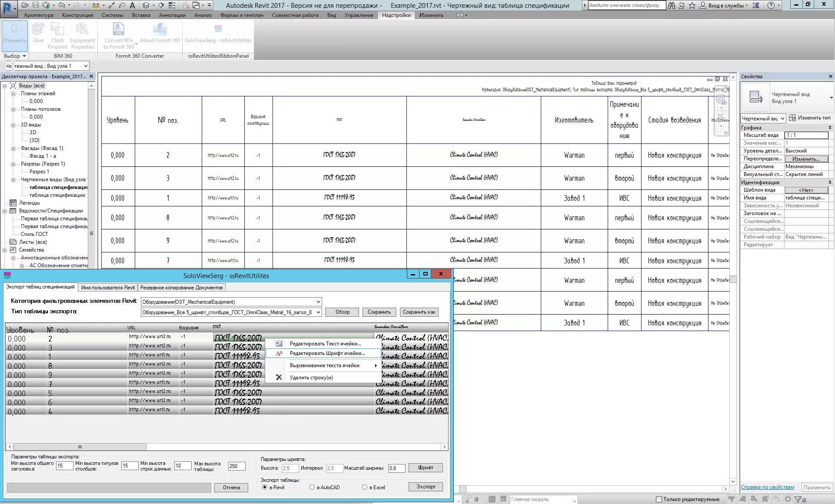Select the Text tool icon (letter A)

click(133, 5)
